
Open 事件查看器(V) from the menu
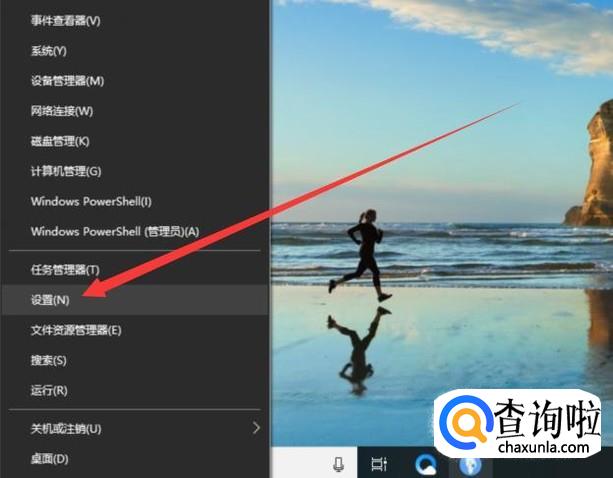coord(135,20)
